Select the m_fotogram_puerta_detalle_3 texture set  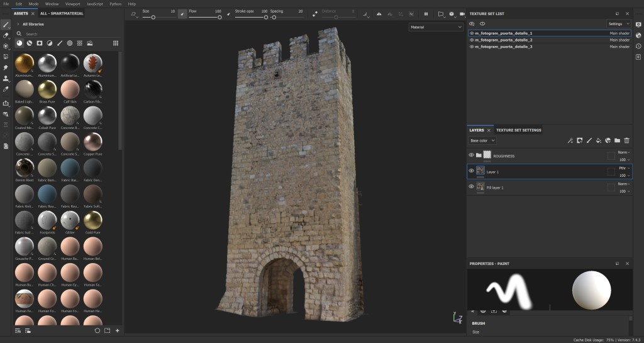point(503,47)
